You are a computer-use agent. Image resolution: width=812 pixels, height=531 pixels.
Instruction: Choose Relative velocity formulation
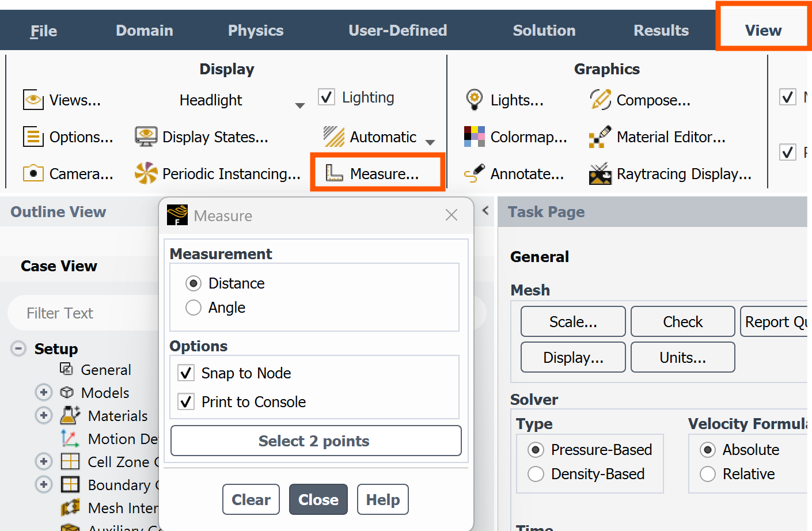708,474
